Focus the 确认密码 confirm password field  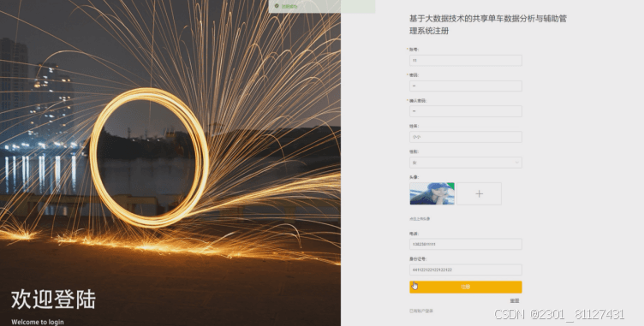click(x=465, y=111)
